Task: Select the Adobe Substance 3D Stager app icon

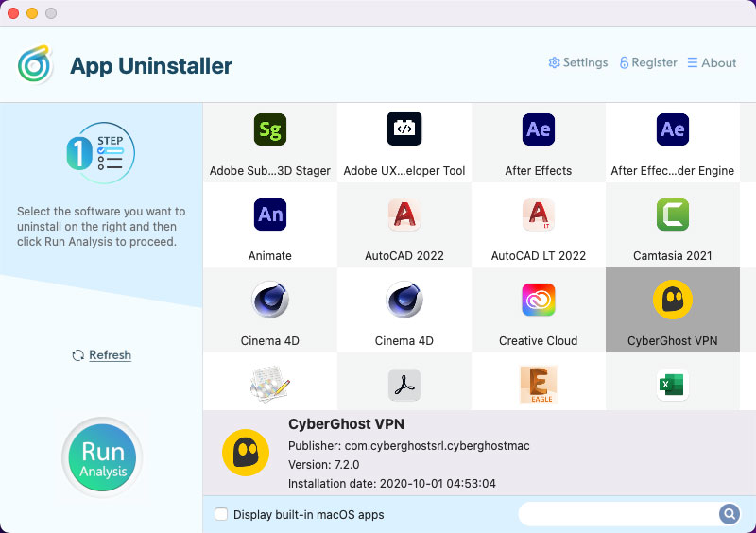Action: pyautogui.click(x=270, y=129)
